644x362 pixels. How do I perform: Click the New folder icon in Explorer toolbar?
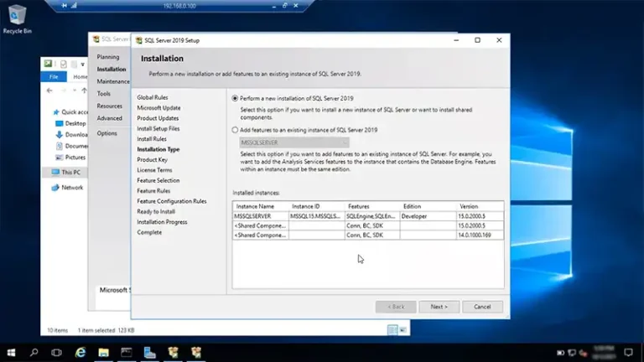click(x=74, y=64)
